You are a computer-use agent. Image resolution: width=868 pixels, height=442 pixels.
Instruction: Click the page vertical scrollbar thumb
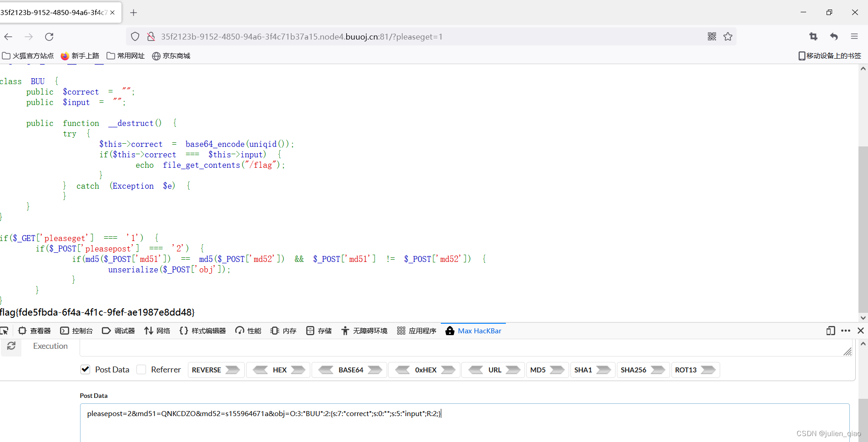tap(863, 229)
